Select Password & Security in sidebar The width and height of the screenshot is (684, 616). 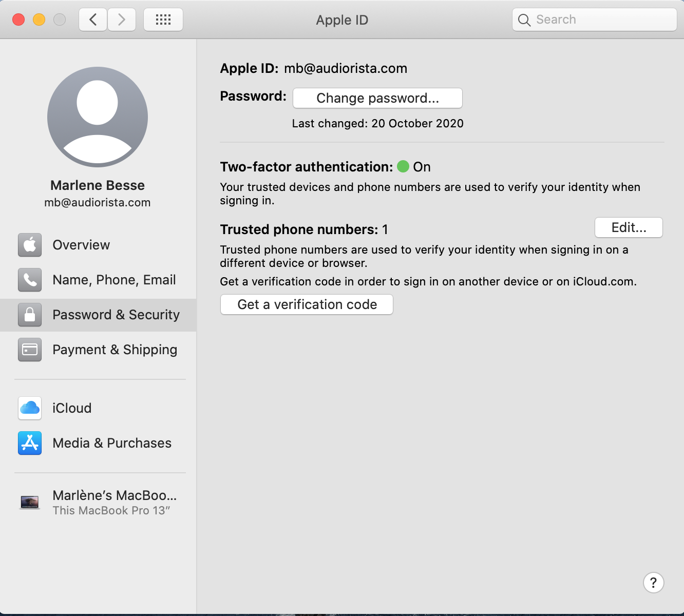pyautogui.click(x=98, y=315)
